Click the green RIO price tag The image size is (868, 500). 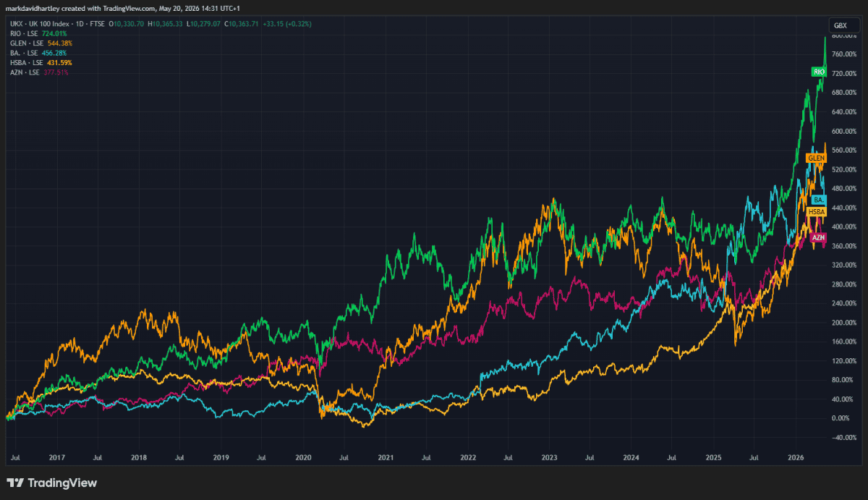click(x=819, y=72)
